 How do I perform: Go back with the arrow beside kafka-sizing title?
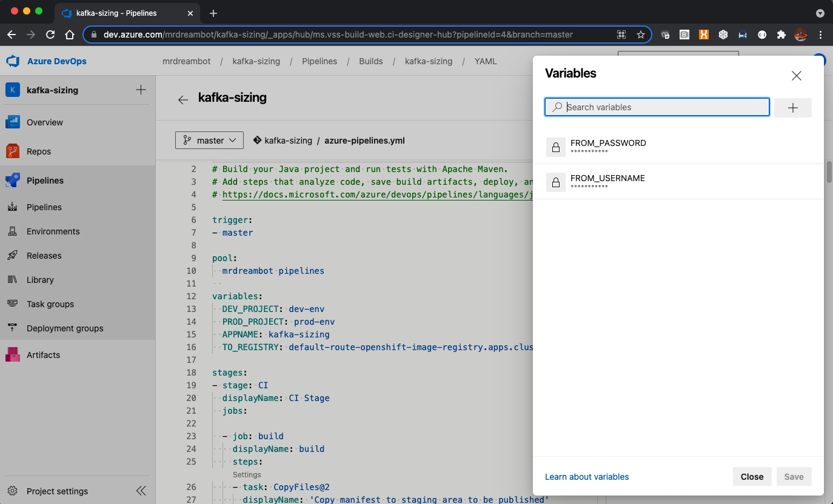(x=183, y=99)
